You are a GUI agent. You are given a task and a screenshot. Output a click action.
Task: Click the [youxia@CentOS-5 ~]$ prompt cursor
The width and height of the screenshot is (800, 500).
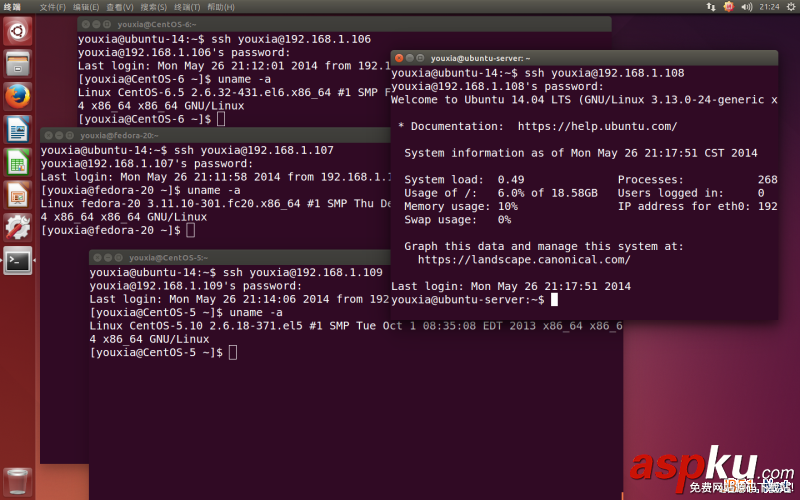tap(233, 352)
